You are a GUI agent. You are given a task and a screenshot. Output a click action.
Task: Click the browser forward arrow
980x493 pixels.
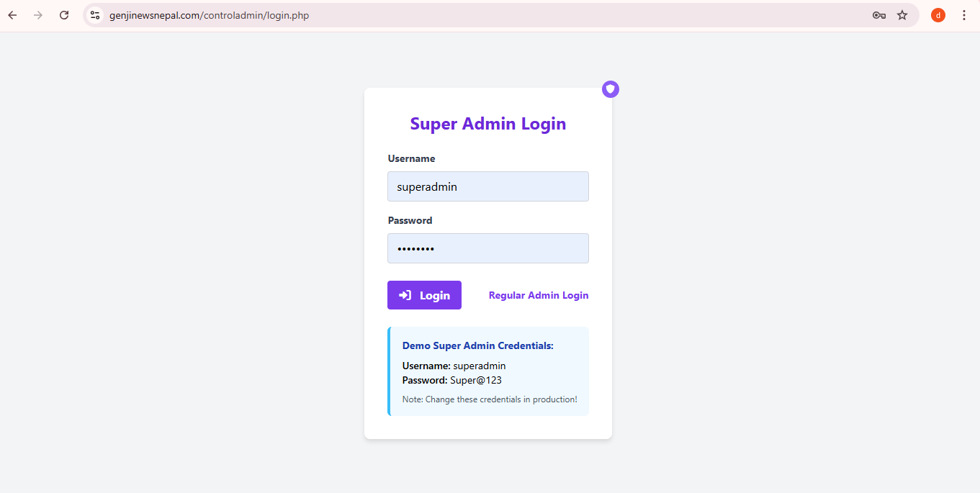pyautogui.click(x=38, y=15)
